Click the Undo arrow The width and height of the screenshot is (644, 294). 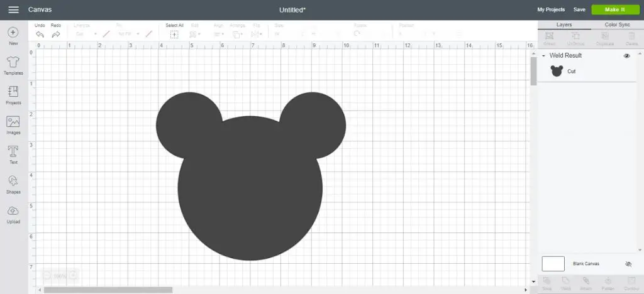tap(40, 35)
